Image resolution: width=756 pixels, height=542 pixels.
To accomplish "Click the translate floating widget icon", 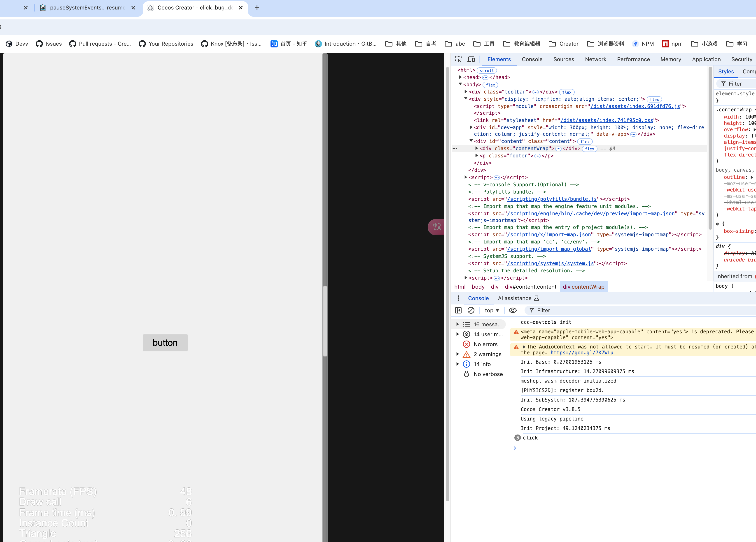I will (x=437, y=227).
